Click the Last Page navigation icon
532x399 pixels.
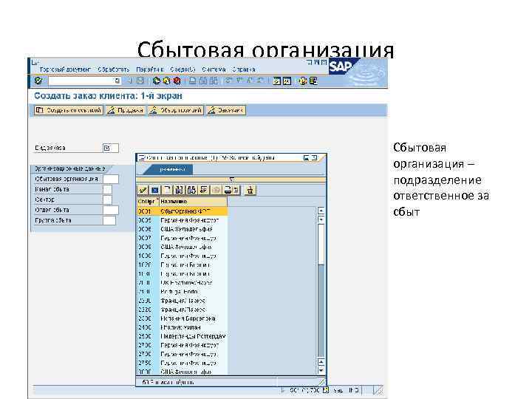pos(260,81)
